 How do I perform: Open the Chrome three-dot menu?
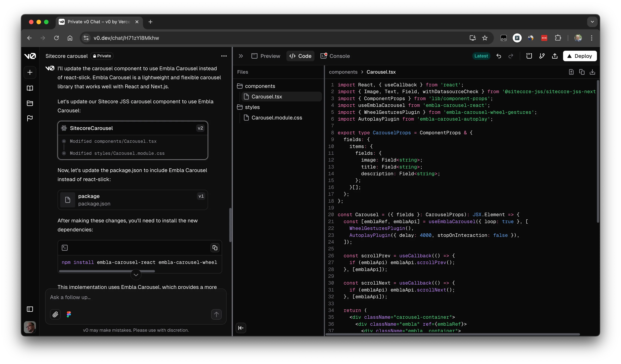[x=591, y=38]
